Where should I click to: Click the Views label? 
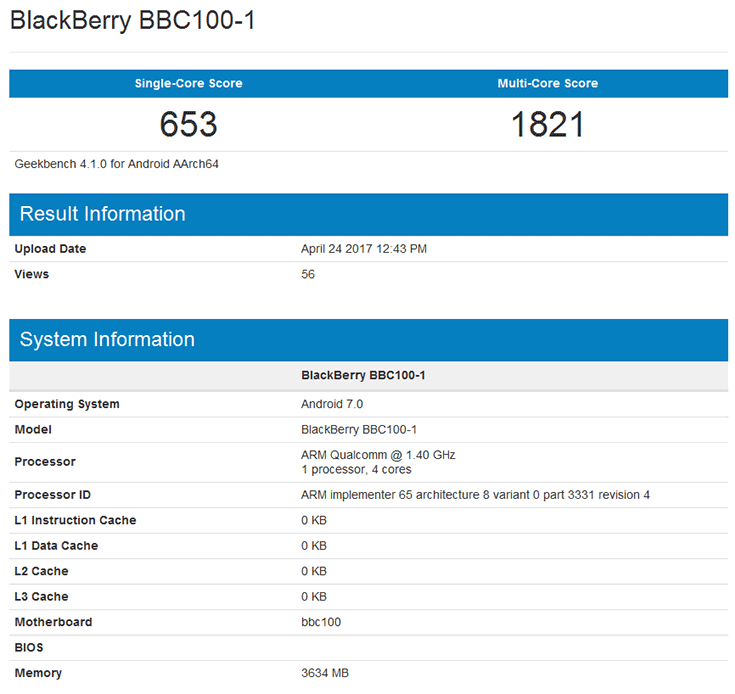coord(31,274)
